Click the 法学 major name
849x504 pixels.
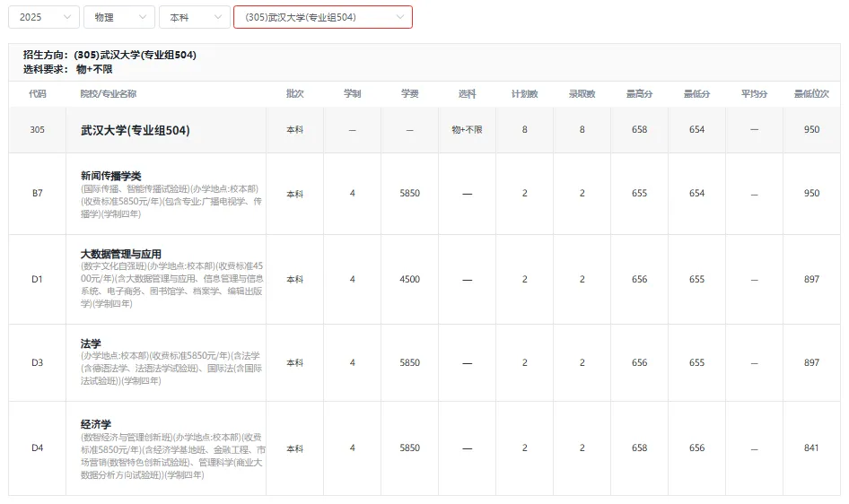click(x=91, y=343)
